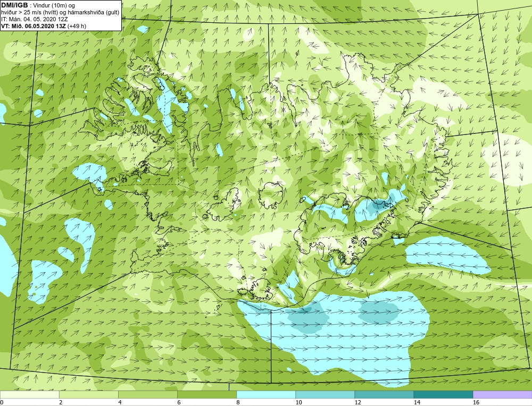Click legend scale label 12
This screenshot has height=406, width=532.
point(358,402)
